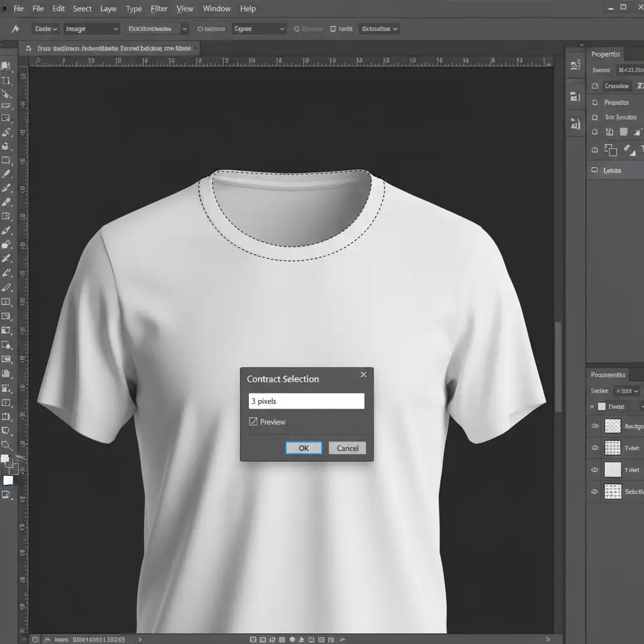Viewport: 644px width, 644px height.
Task: Toggle the Preview checkbox
Action: (253, 421)
